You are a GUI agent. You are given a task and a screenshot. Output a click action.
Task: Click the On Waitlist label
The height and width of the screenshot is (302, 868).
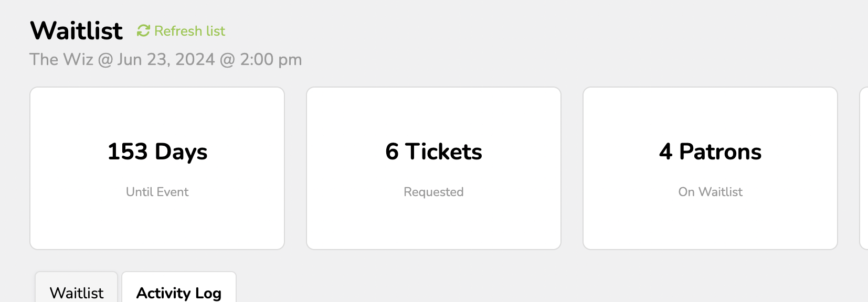710,192
